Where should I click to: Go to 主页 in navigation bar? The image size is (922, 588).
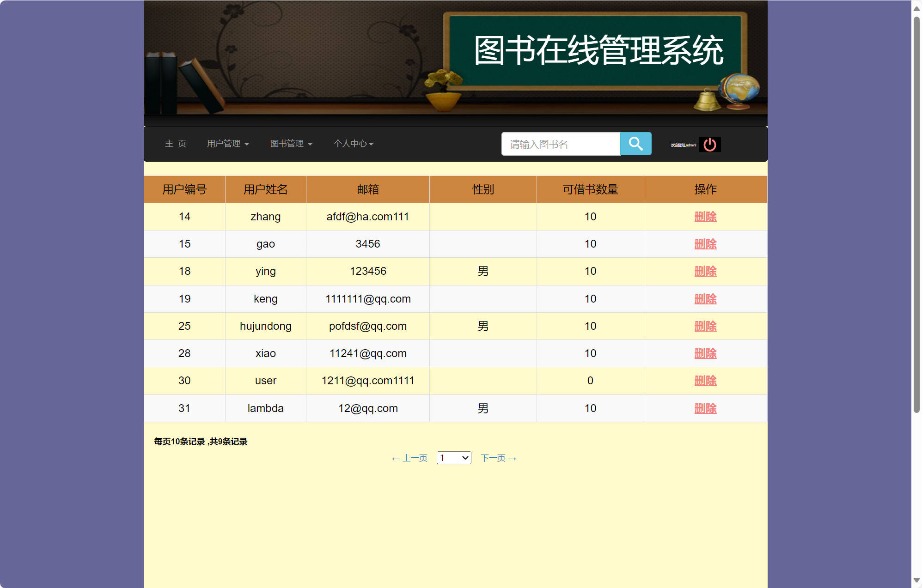(176, 144)
